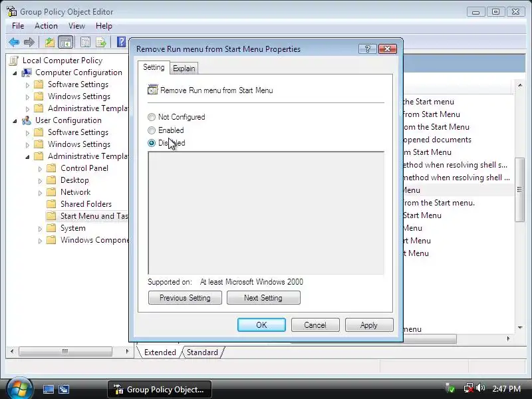Expand the Windows Components tree node
532x399 pixels.
(x=40, y=241)
